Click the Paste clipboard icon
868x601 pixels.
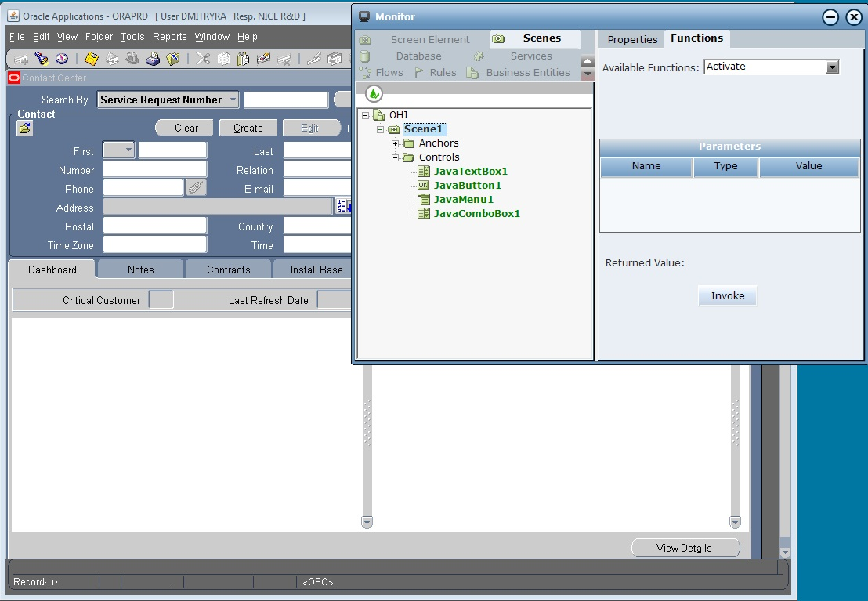[244, 58]
